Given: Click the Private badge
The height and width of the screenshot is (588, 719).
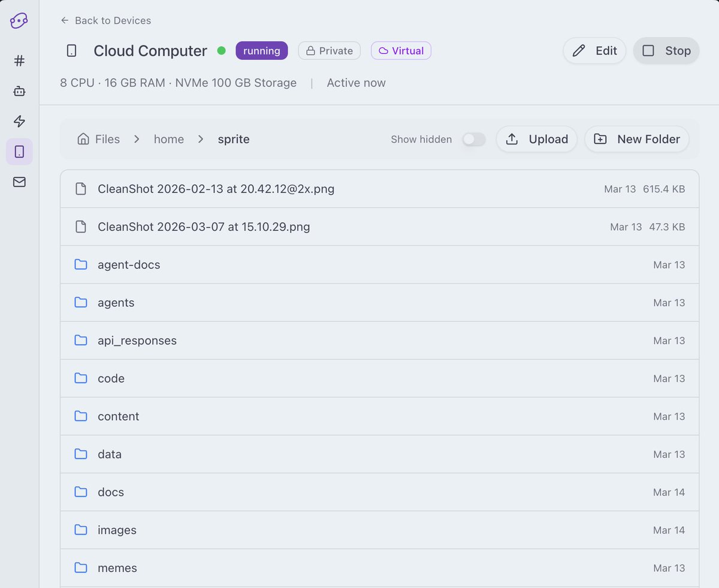Looking at the screenshot, I should point(330,51).
